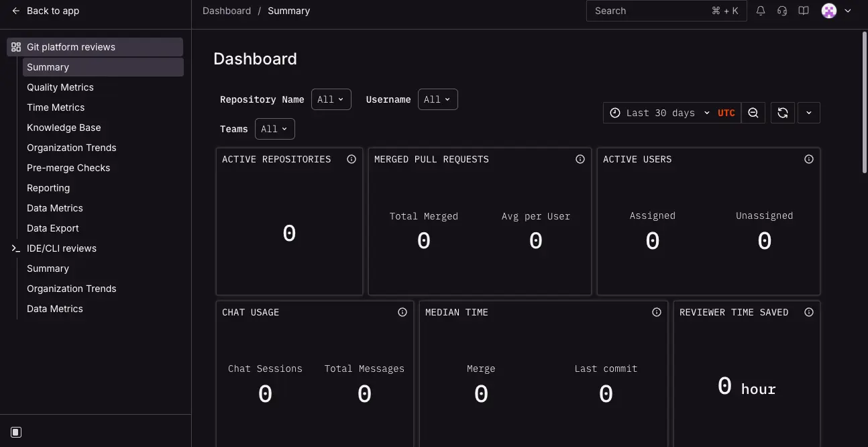The height and width of the screenshot is (447, 868).
Task: Click the search bar
Action: [666, 11]
